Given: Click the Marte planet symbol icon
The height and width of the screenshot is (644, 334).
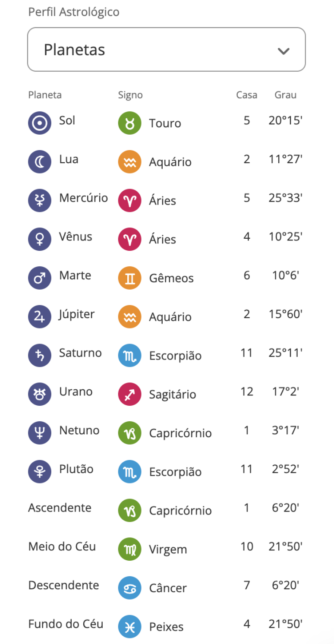Looking at the screenshot, I should 40,278.
